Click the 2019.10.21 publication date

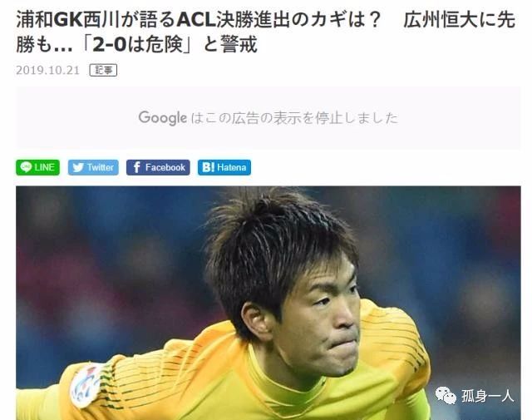pyautogui.click(x=47, y=71)
